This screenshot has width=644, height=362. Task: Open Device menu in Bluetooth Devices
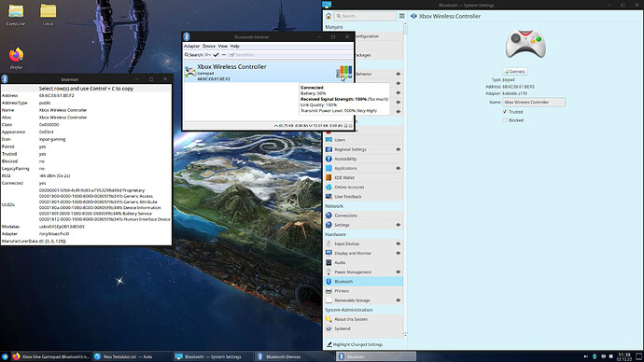coord(209,46)
